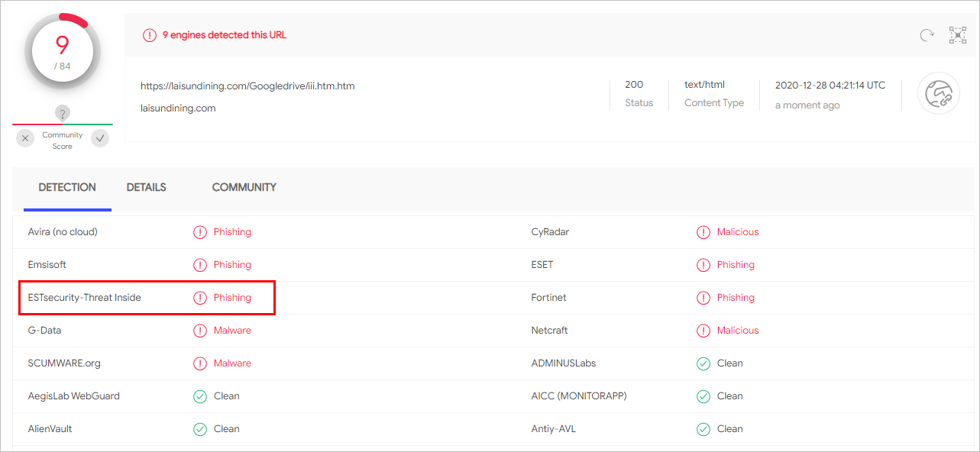Click the reanalyze refresh icon

click(x=927, y=34)
